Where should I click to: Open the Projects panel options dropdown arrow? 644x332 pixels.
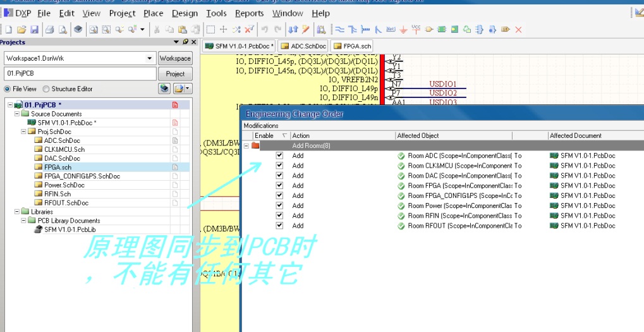(x=176, y=42)
